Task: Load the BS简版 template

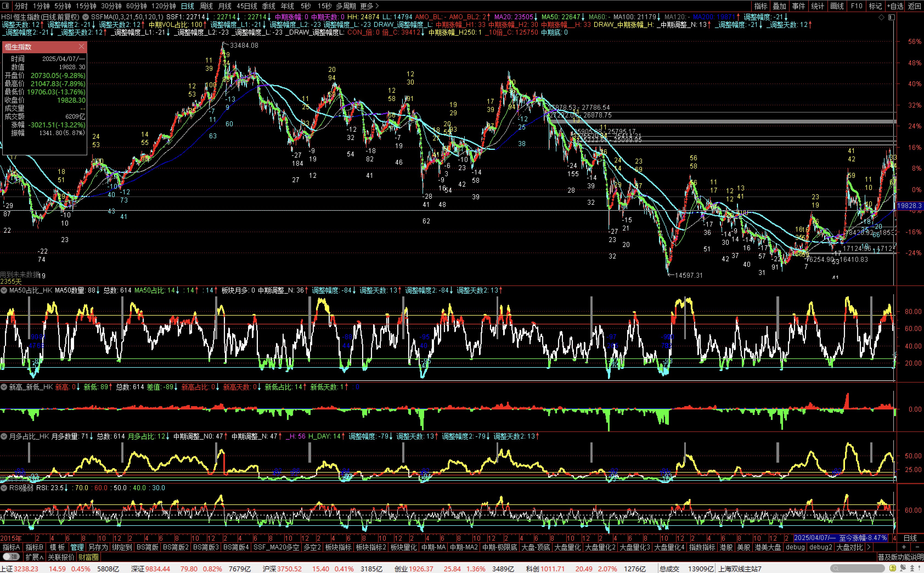Action: [147, 547]
